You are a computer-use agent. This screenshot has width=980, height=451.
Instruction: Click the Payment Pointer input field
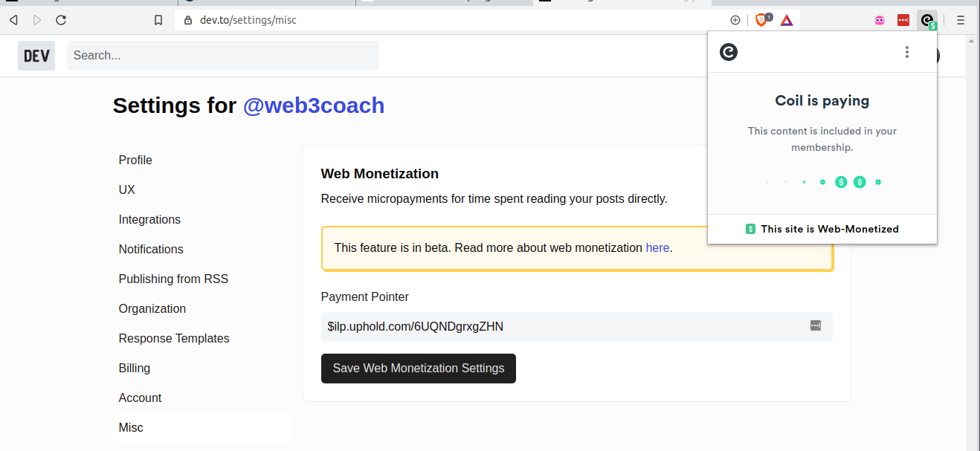(x=576, y=326)
